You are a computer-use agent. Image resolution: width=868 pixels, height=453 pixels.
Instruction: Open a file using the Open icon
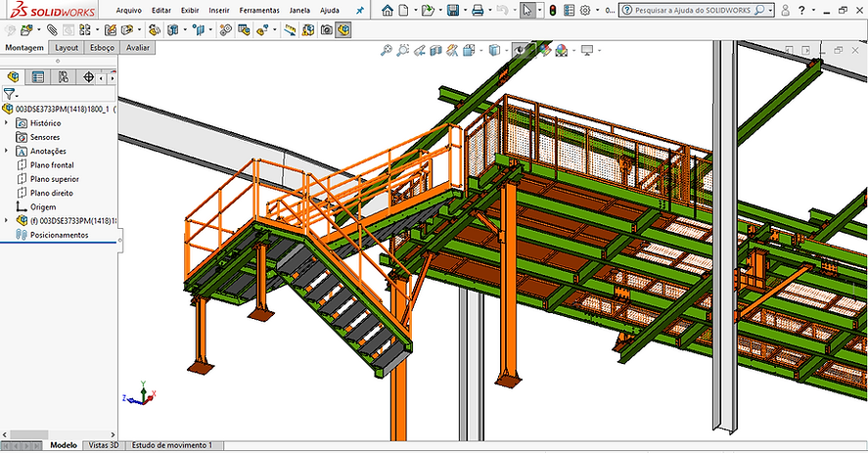(x=428, y=10)
